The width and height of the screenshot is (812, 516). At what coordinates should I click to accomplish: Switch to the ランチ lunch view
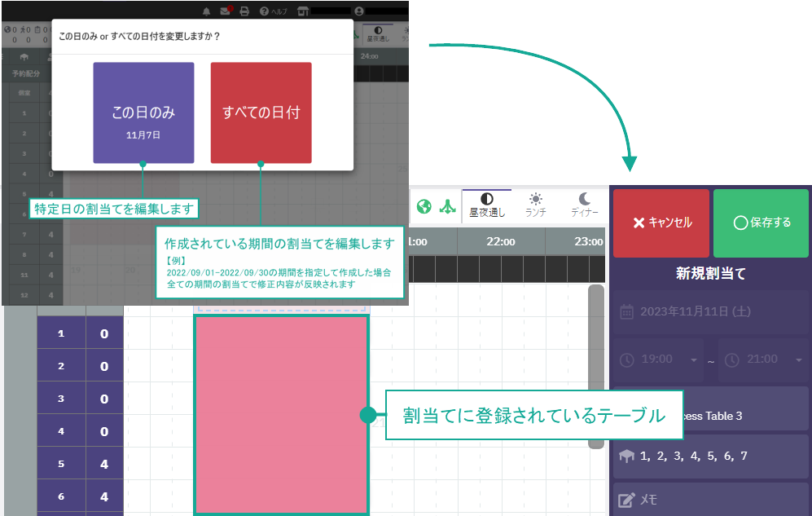tap(536, 205)
